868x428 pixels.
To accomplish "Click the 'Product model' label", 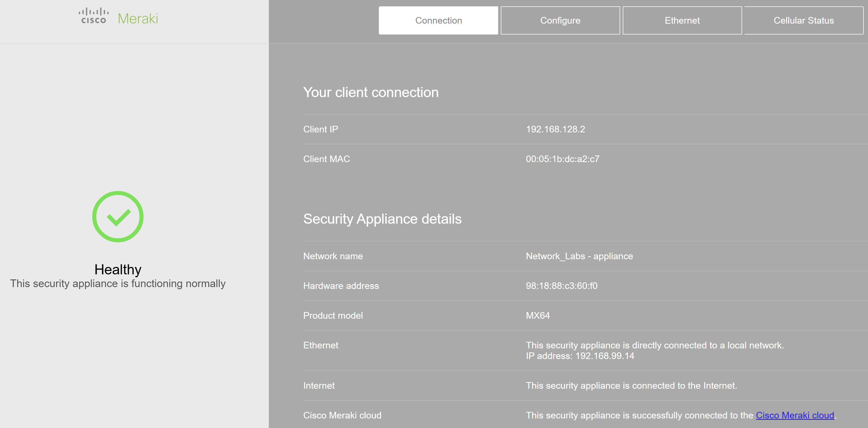I will pyautogui.click(x=333, y=315).
